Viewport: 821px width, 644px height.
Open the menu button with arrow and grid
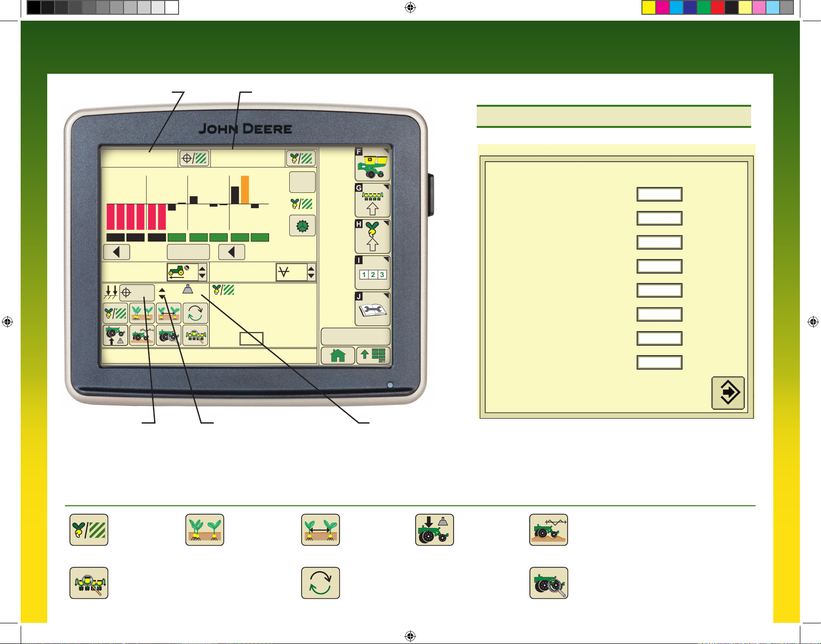[373, 355]
